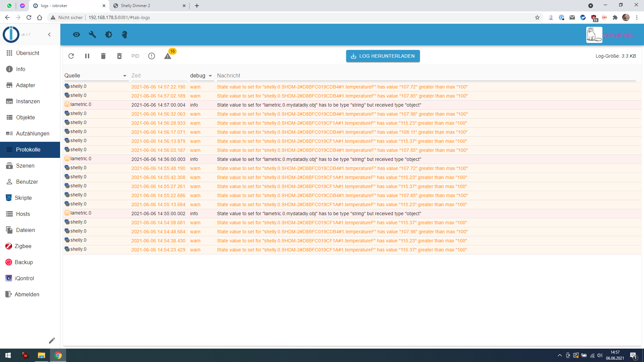
Task: Refresh the log list
Action: (71, 56)
